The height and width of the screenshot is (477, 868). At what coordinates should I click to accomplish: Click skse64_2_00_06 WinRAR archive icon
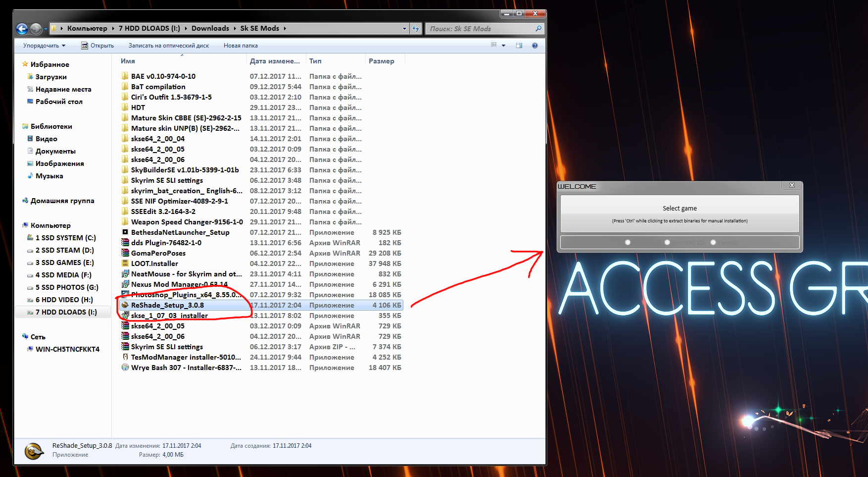click(x=125, y=336)
